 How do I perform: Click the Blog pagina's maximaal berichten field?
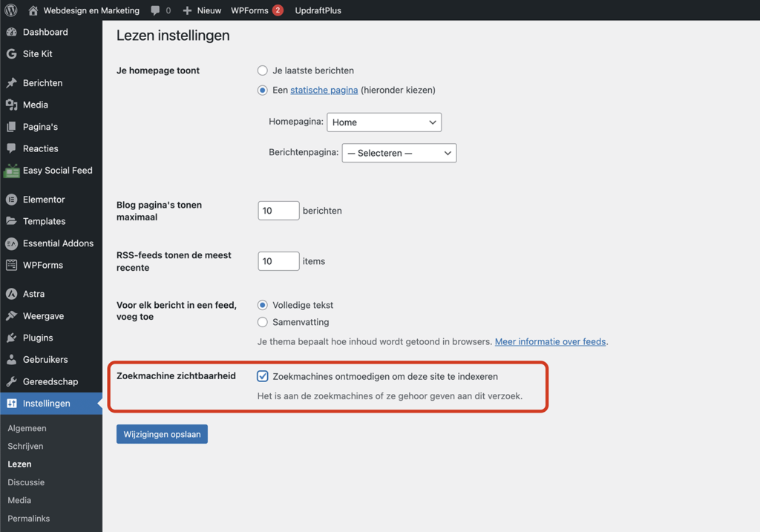click(x=278, y=211)
